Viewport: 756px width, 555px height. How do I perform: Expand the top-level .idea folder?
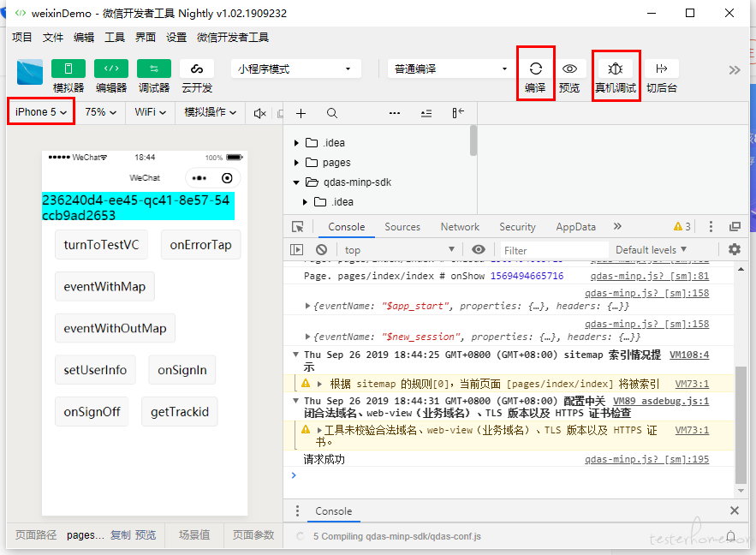click(x=296, y=143)
